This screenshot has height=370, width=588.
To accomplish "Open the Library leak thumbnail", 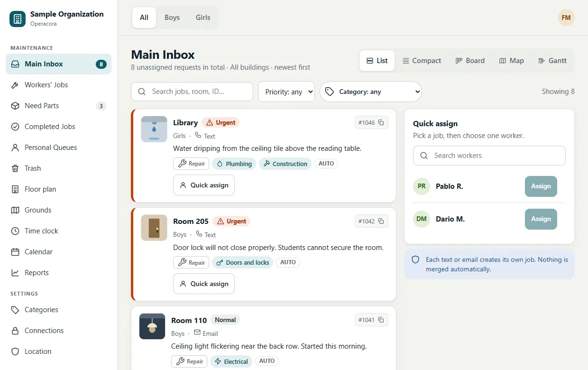I will coord(154,129).
